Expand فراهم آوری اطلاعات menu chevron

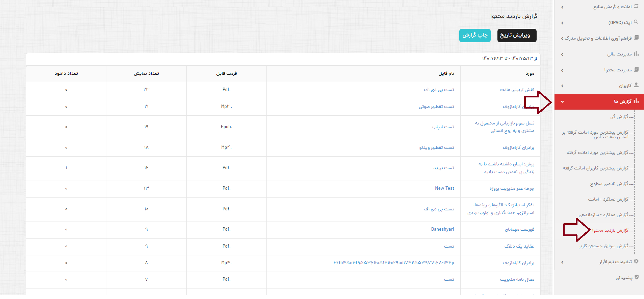[x=562, y=39]
